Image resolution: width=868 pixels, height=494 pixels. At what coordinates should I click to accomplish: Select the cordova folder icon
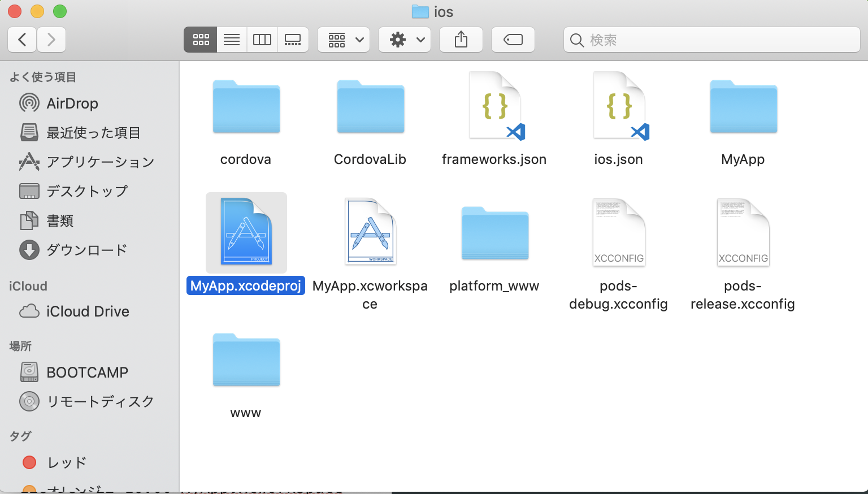coord(246,106)
